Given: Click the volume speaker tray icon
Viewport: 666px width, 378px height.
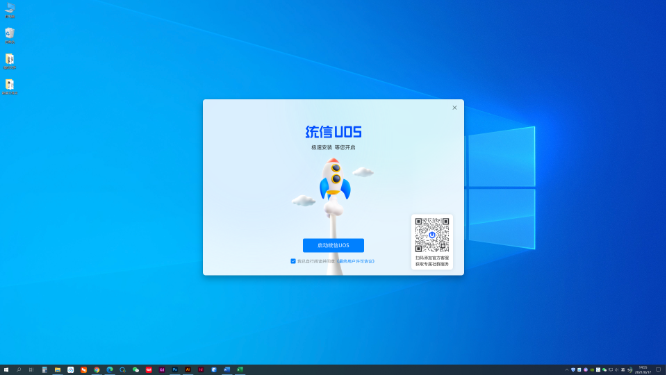Looking at the screenshot, I should (x=617, y=370).
